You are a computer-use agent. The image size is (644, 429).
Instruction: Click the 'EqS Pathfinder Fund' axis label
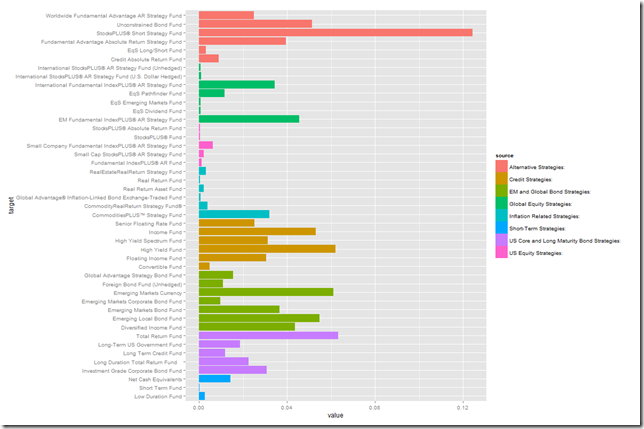(155, 94)
